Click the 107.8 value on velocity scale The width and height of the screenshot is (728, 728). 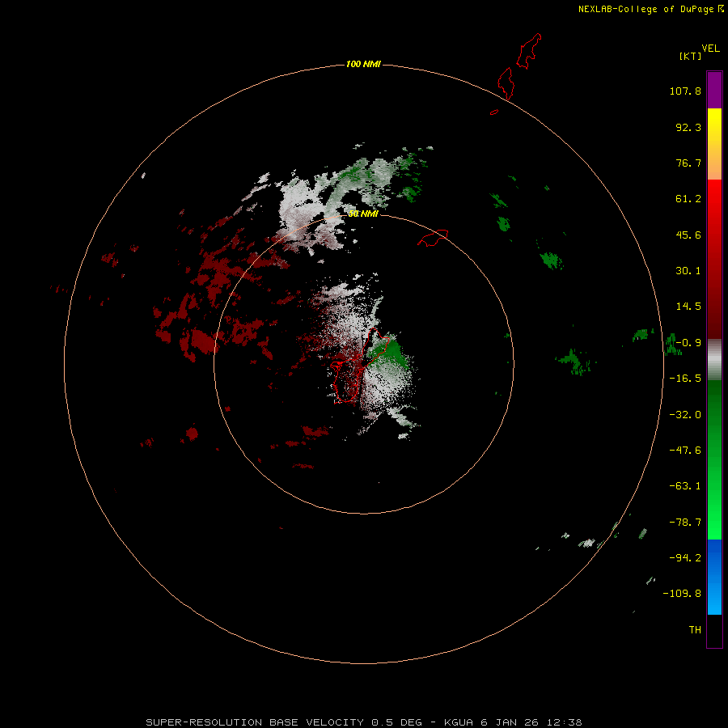click(685, 91)
